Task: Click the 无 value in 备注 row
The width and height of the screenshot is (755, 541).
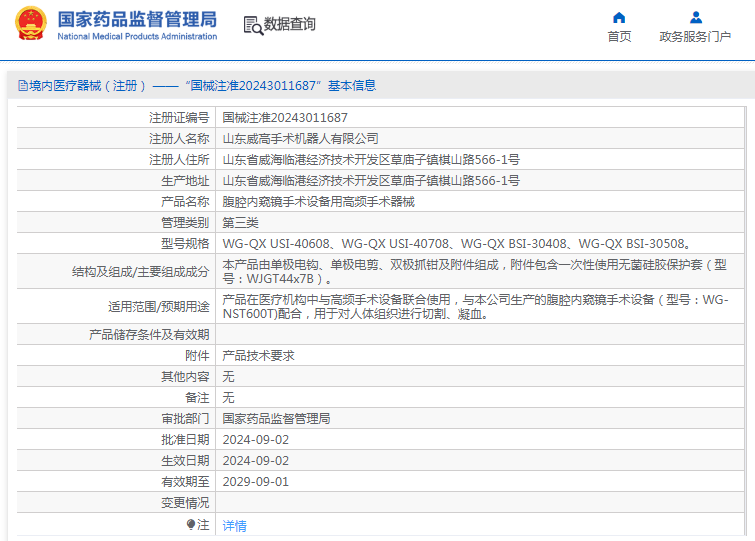Action: point(228,398)
